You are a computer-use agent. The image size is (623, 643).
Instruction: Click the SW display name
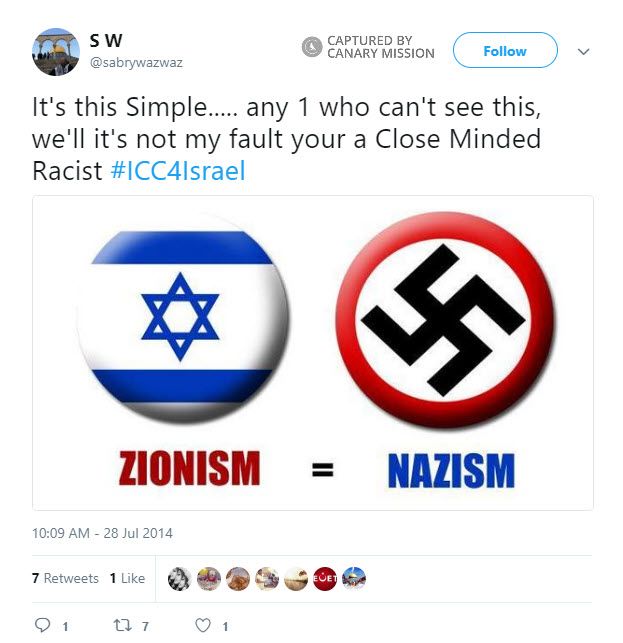(106, 41)
